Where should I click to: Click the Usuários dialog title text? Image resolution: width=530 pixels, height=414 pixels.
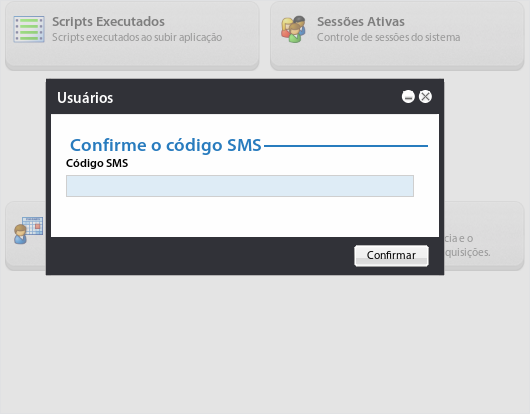click(x=85, y=98)
